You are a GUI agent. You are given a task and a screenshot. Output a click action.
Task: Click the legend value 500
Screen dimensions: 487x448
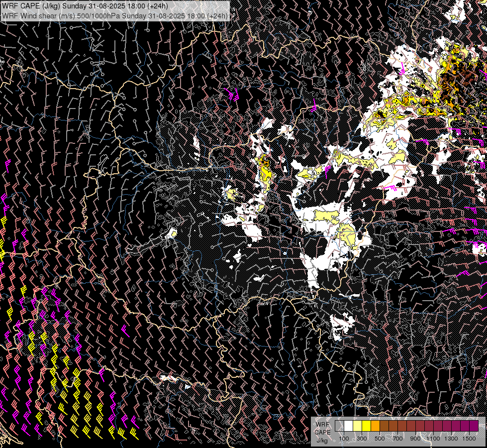click(380, 439)
